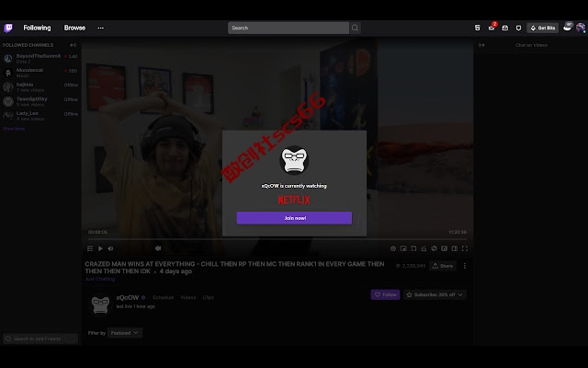Click the video seek progress bar

tap(277, 239)
